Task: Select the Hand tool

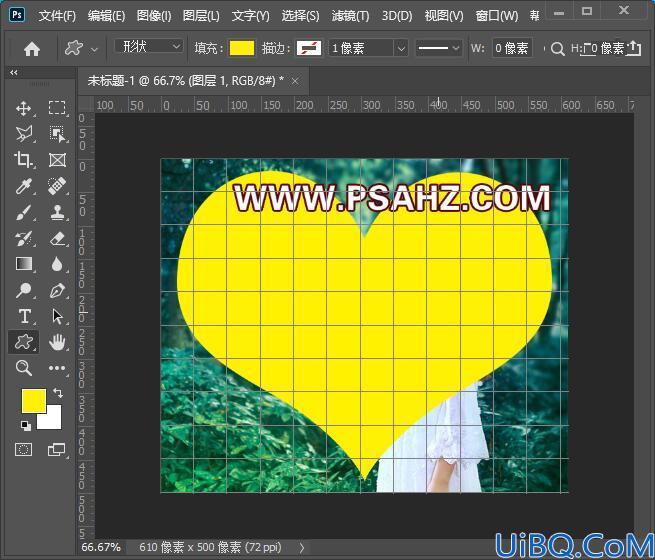Action: point(57,342)
